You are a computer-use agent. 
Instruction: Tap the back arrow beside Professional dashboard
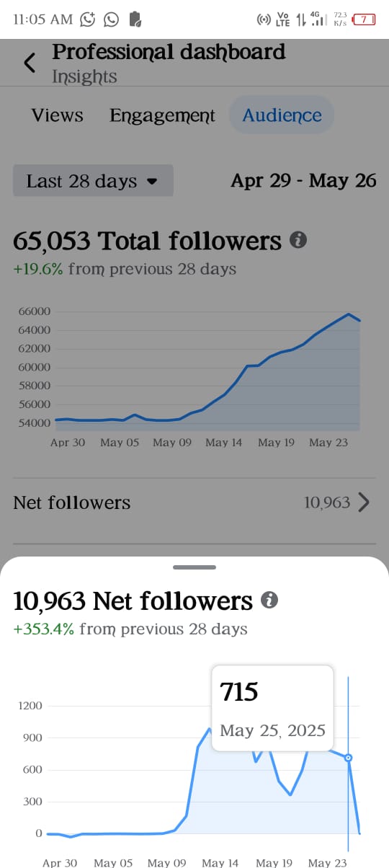click(x=29, y=63)
